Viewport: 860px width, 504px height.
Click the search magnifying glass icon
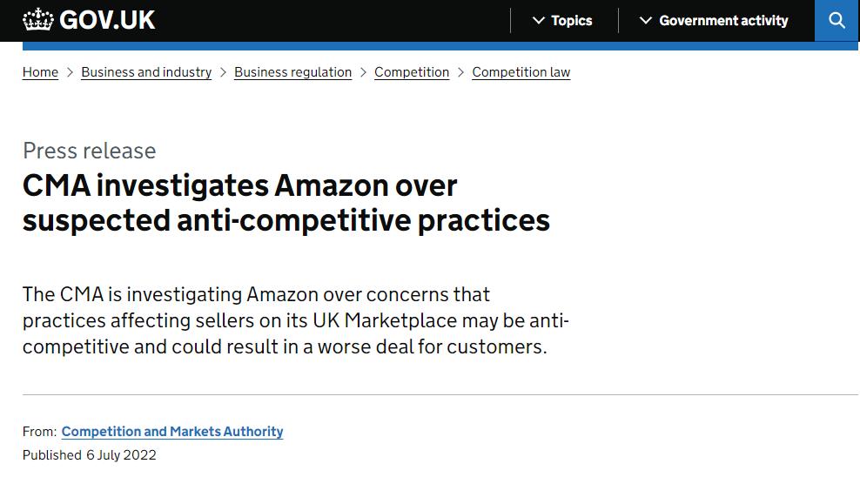[836, 20]
